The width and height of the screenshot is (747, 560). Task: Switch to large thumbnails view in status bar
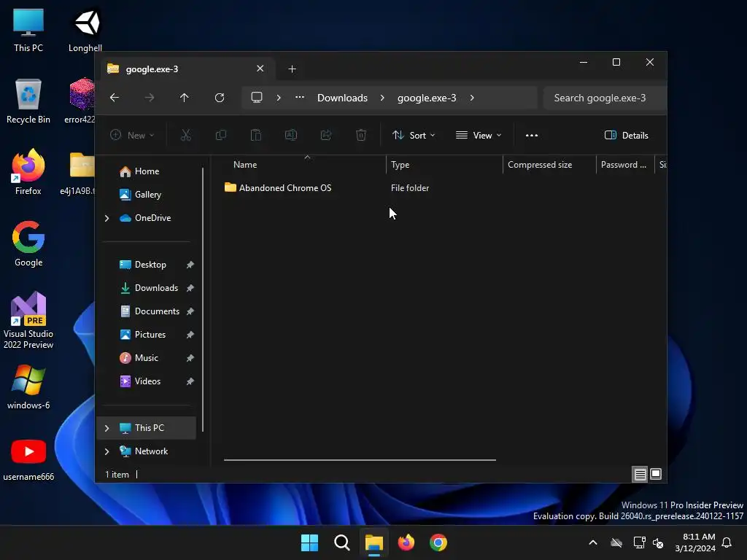[656, 474]
